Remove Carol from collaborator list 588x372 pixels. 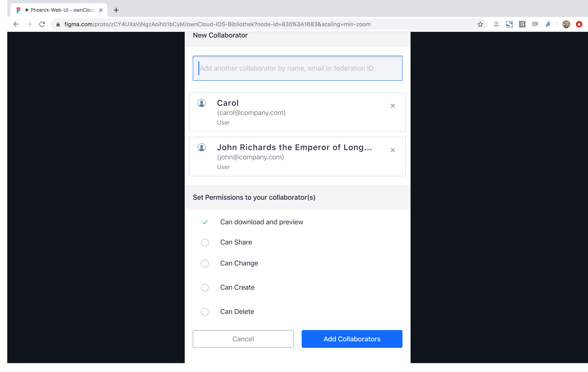click(x=392, y=106)
